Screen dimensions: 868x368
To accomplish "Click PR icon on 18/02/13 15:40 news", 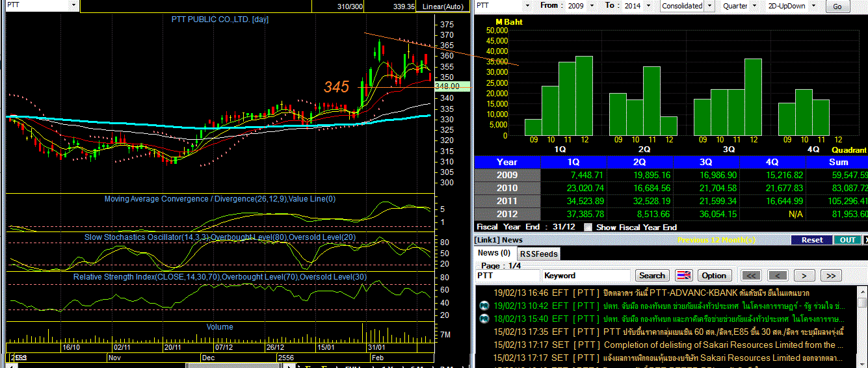I will (484, 319).
